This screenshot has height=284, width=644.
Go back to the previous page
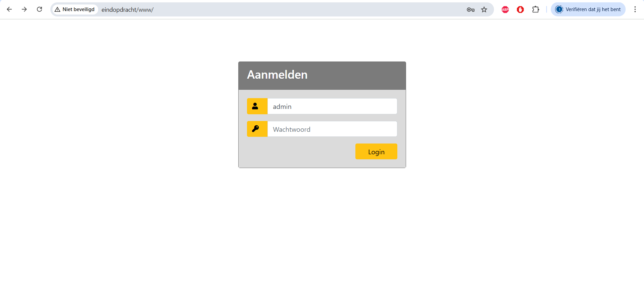(x=9, y=9)
